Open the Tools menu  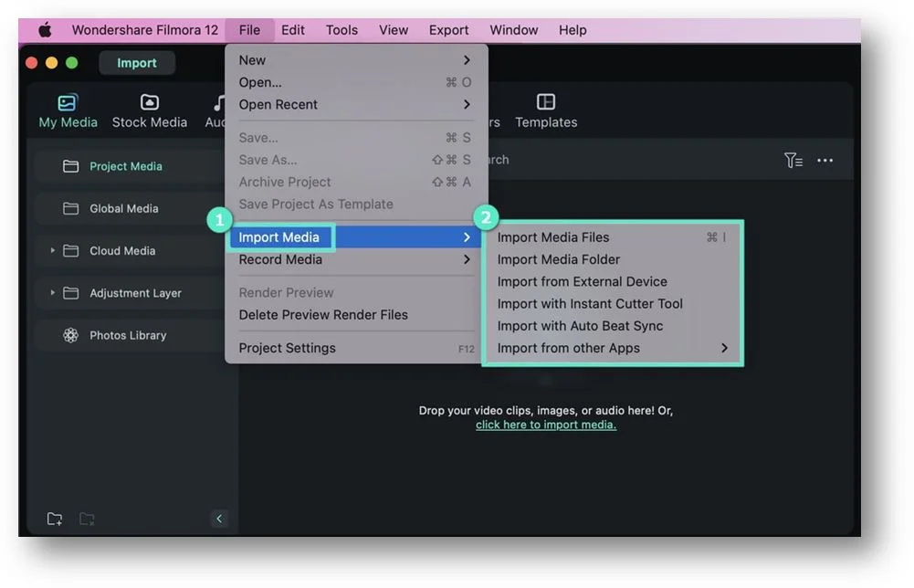[x=341, y=30]
